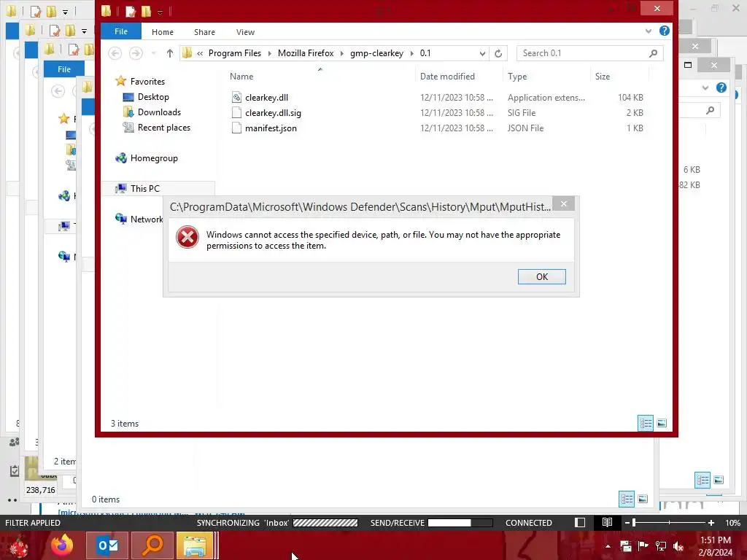Switch 0 items window to large icons view
This screenshot has width=747, height=560.
[x=643, y=499]
